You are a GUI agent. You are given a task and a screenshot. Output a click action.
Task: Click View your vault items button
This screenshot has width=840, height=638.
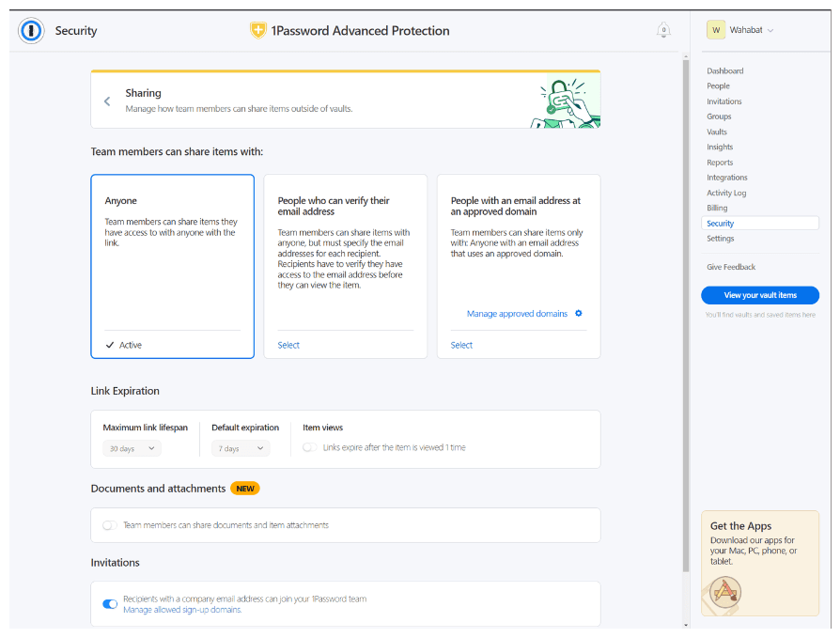(x=759, y=295)
